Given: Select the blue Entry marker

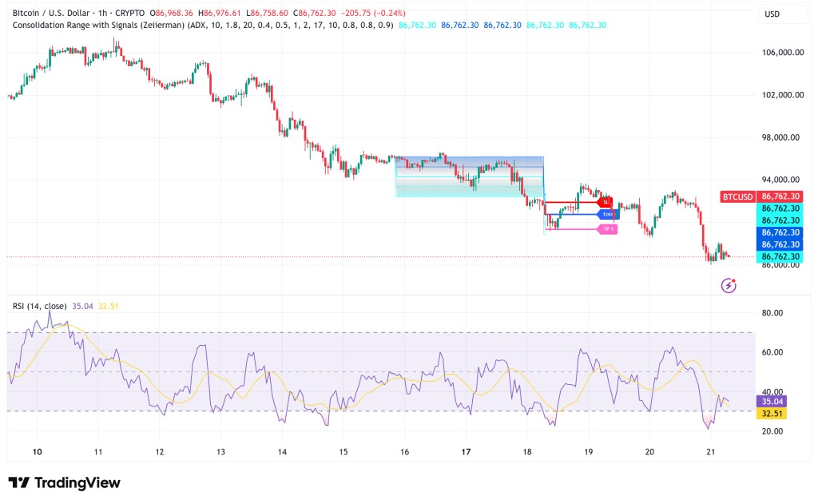Looking at the screenshot, I should [x=606, y=214].
